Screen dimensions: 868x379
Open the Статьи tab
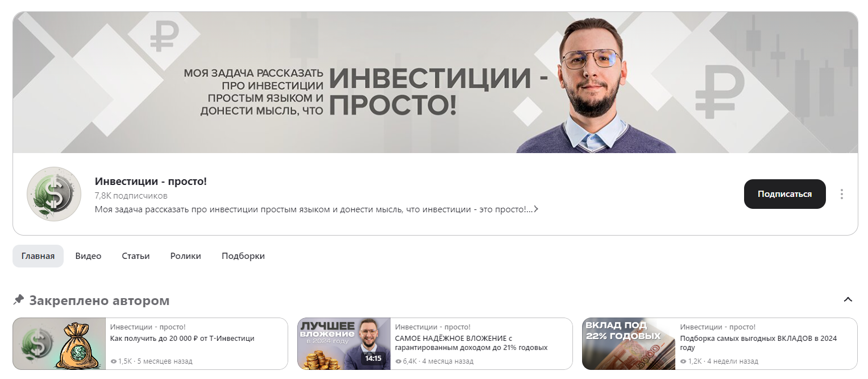[136, 256]
